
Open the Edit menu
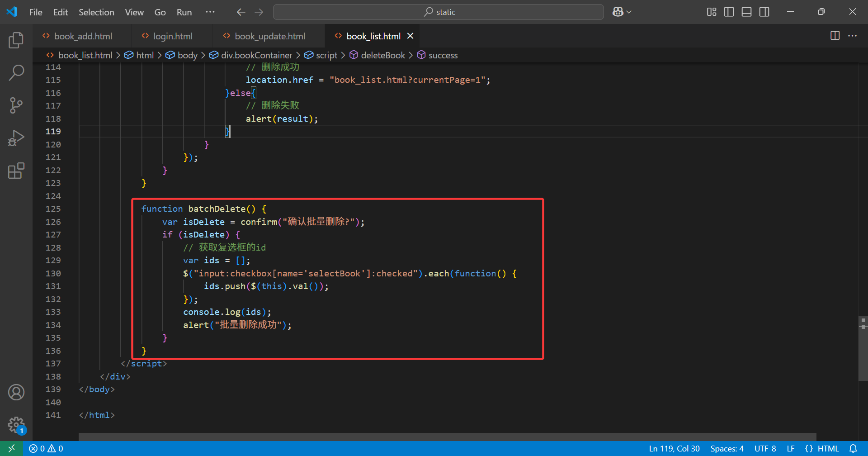tap(61, 12)
